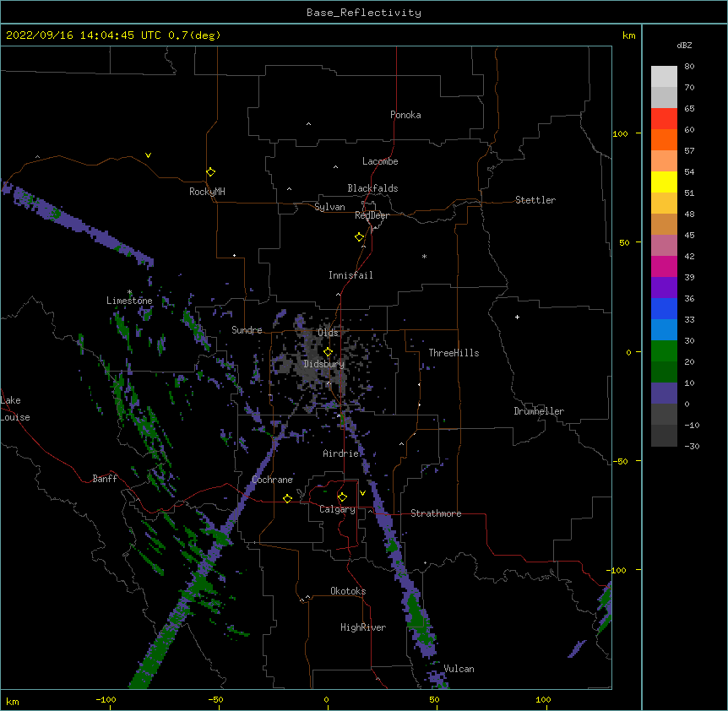Viewport: 728px width, 711px height.
Task: Click the Didsbury town label
Action: click(x=324, y=364)
